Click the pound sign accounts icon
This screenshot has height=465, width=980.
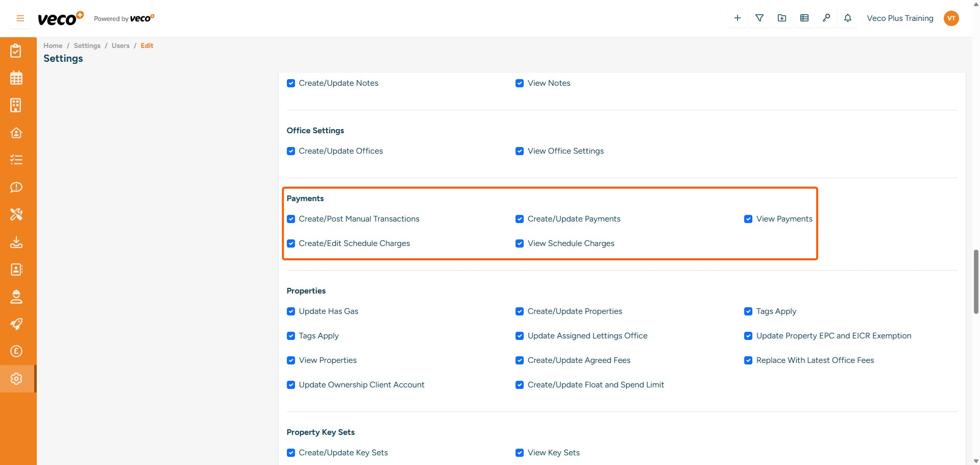16,351
